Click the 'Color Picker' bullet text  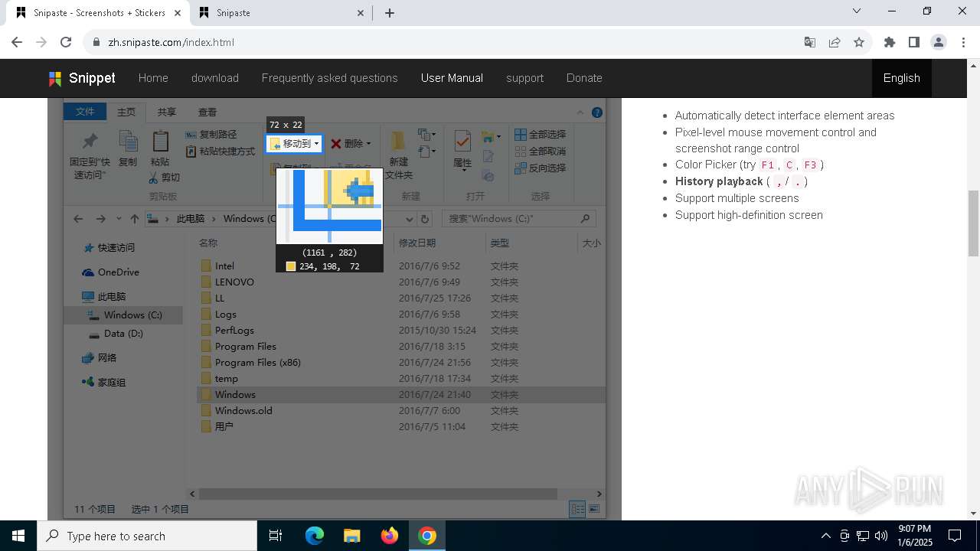point(750,165)
